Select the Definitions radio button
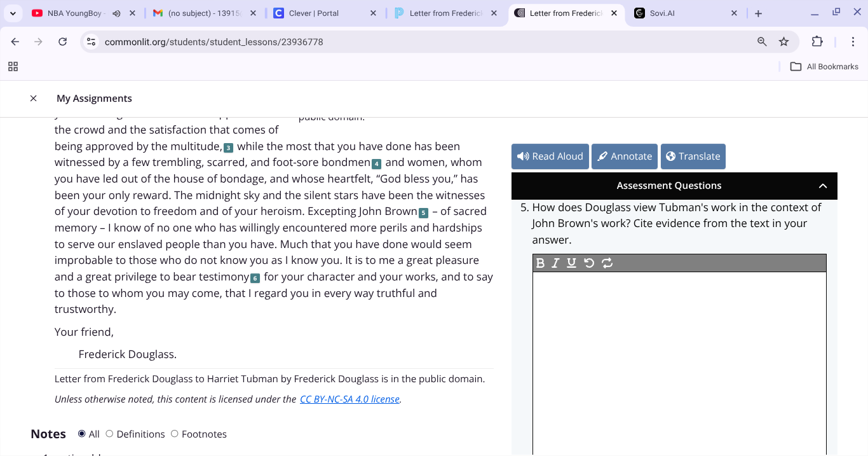868x456 pixels. tap(109, 434)
